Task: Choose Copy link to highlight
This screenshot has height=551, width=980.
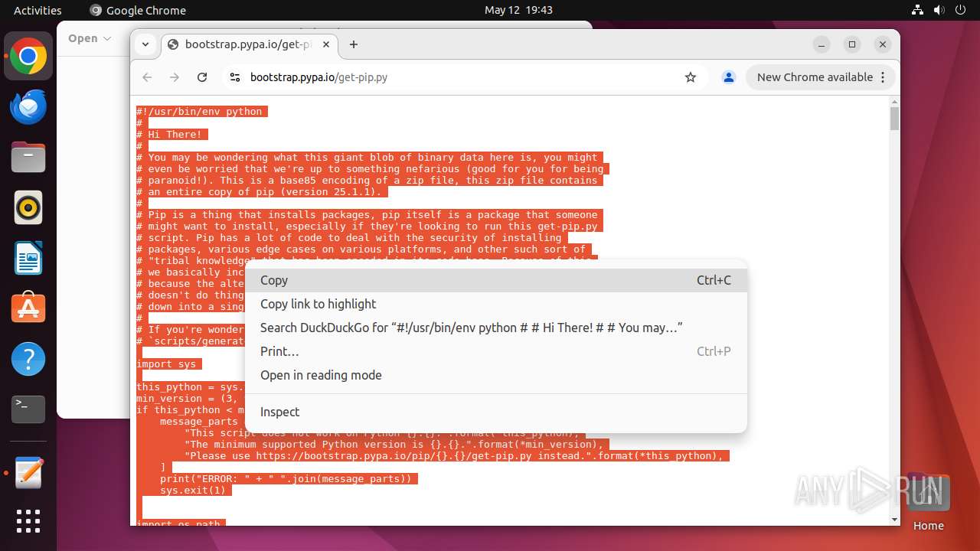Action: pos(495,304)
